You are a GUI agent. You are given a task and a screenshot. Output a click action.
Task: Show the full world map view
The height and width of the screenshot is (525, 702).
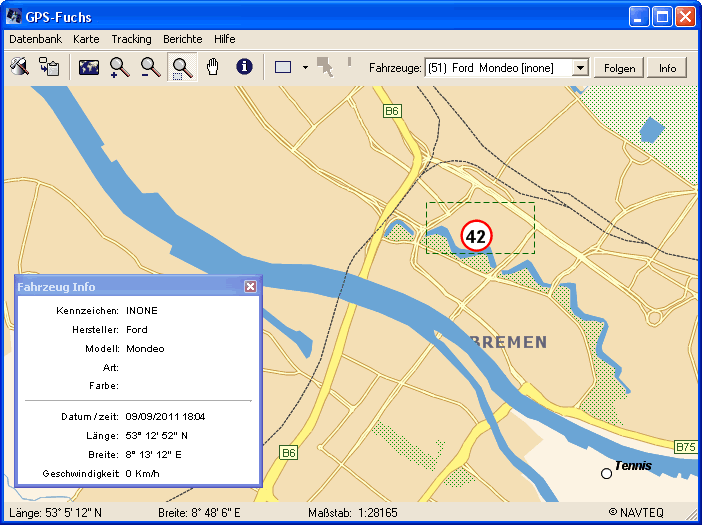[x=89, y=68]
